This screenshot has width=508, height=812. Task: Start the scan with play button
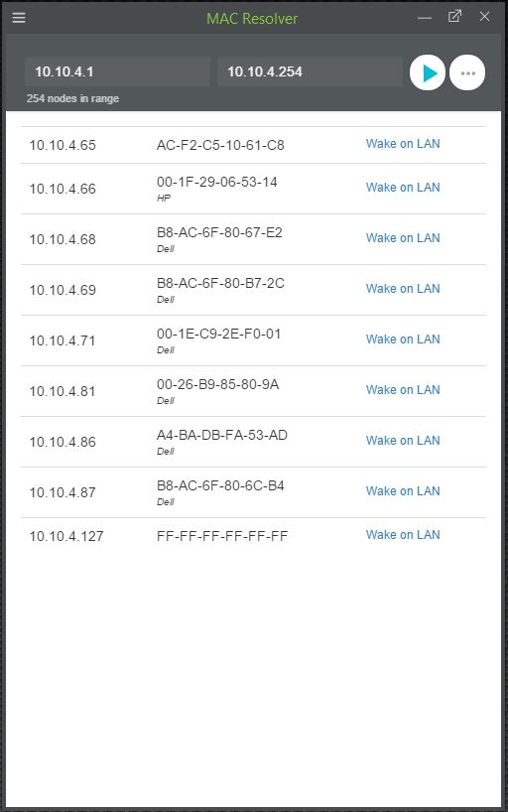tap(428, 73)
